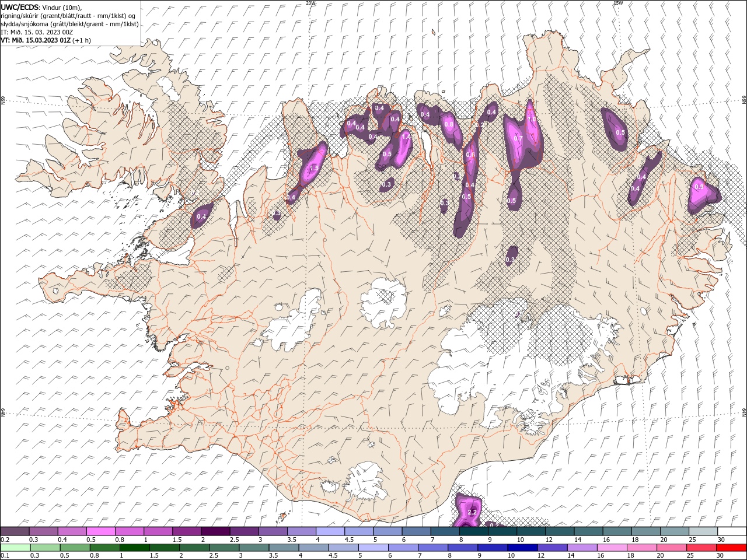The image size is (747, 560).
Task: Click the 2.2 precipitation label off the south coast
Action: (x=473, y=512)
